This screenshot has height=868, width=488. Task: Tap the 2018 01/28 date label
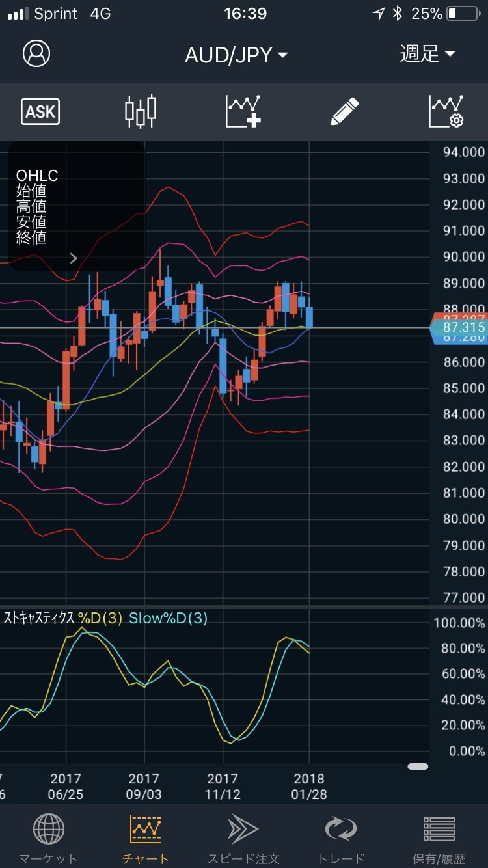coord(309,787)
